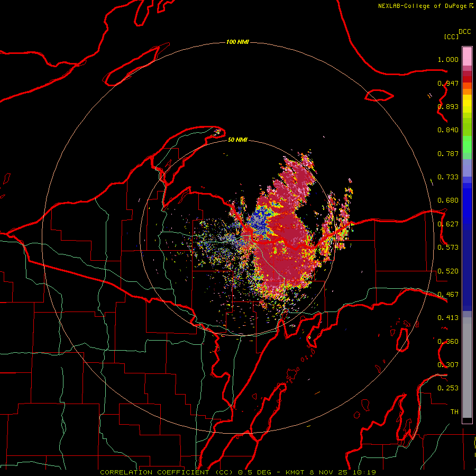The image size is (476, 476).
Task: Select the 0.787 legend value
Action: [x=448, y=153]
